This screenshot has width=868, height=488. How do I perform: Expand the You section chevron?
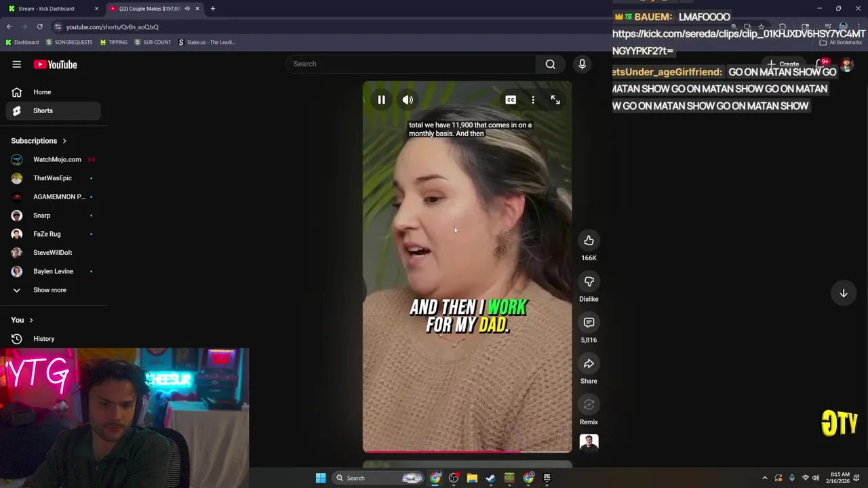point(31,320)
